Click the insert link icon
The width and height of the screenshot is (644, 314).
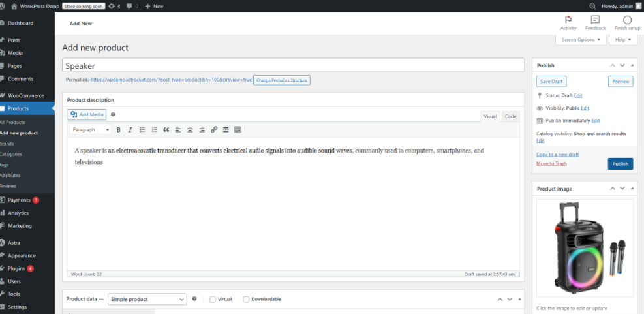coord(213,130)
